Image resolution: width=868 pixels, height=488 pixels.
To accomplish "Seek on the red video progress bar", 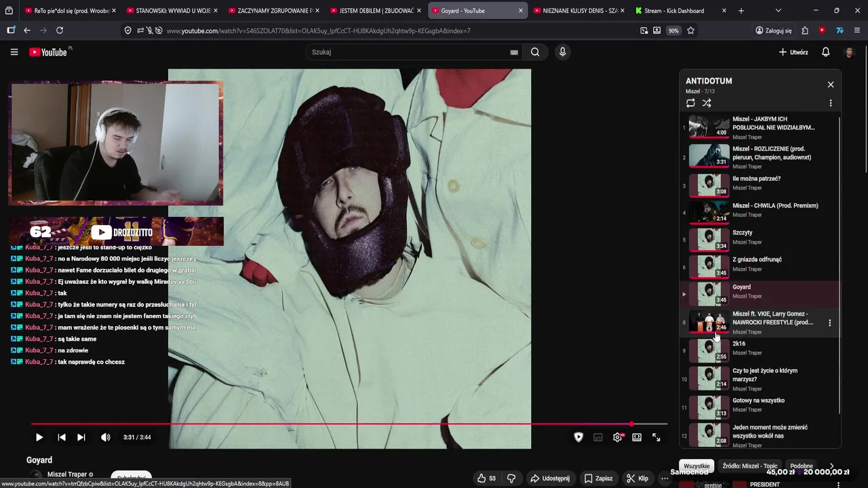I will [349, 424].
